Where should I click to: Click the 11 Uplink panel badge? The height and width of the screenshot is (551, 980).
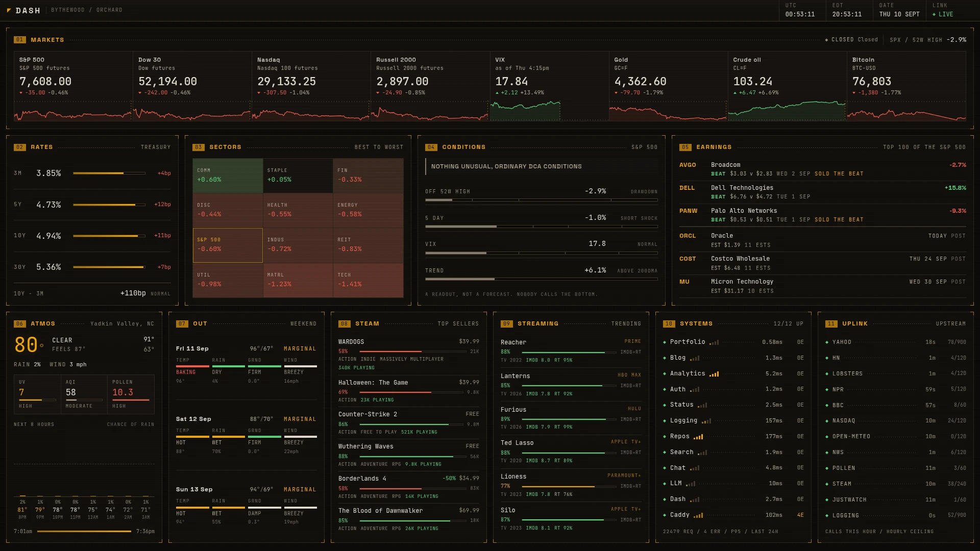(x=831, y=323)
